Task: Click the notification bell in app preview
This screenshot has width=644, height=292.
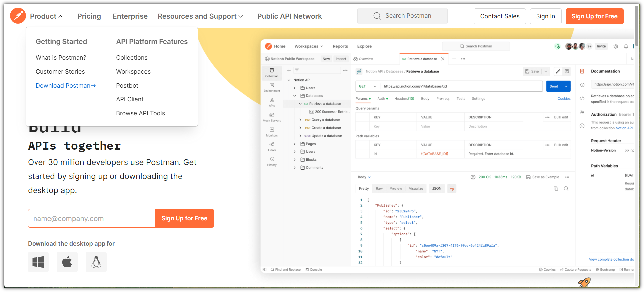Action: click(x=626, y=46)
